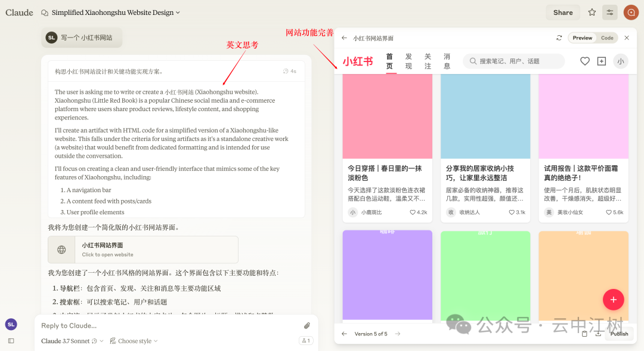Select the 首页 tab
This screenshot has width=644, height=351.
coord(389,61)
